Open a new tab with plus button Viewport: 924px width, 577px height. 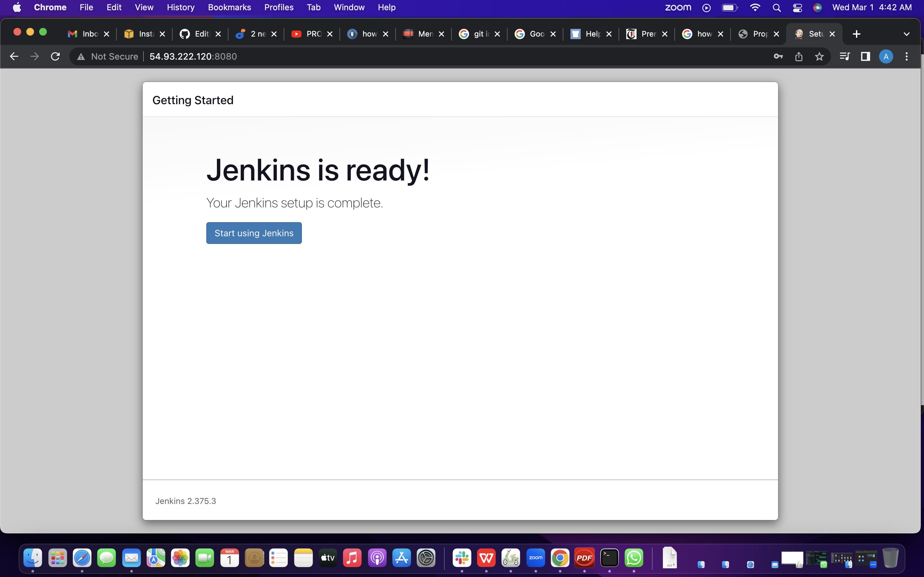point(856,34)
